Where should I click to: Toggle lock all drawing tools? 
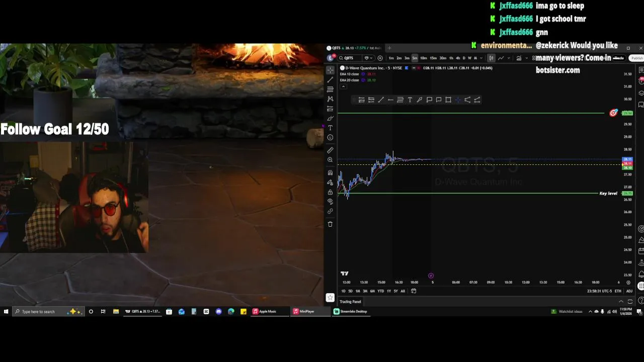tap(330, 192)
